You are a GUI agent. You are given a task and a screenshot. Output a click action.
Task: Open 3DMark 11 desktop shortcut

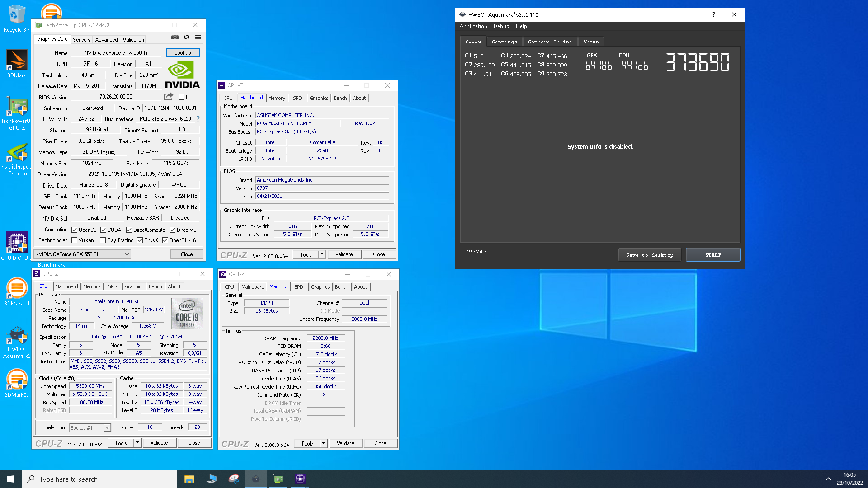pos(17,292)
